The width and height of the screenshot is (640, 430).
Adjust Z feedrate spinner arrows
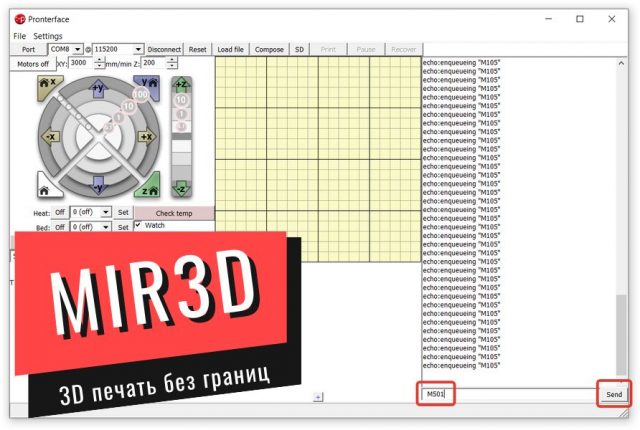(172, 63)
